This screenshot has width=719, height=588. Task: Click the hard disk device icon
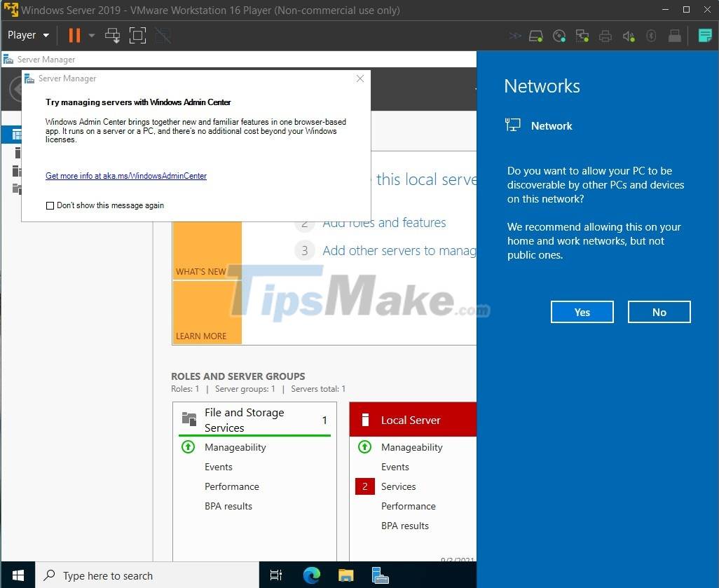click(x=535, y=36)
